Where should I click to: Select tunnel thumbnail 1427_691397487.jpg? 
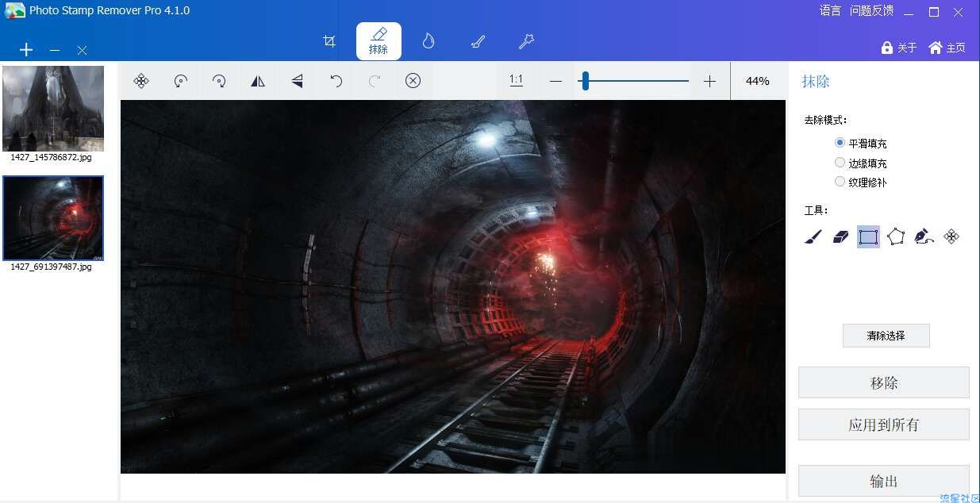coord(53,218)
